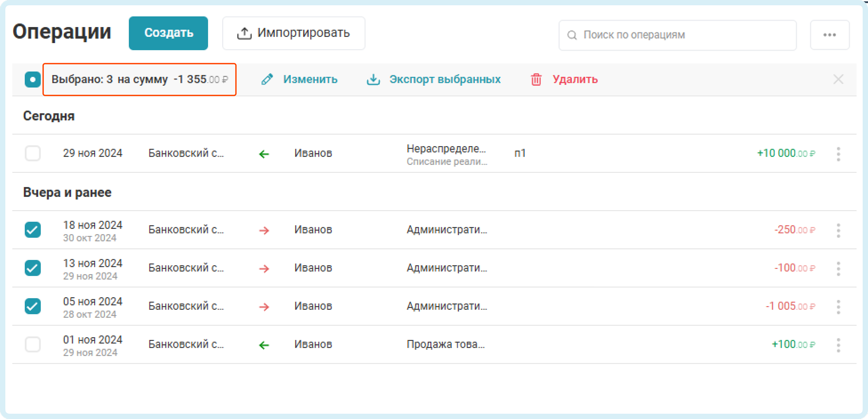Viewport: 868px width, 419px height.
Task: Select the 29 ноя 2024 operation checkbox
Action: pyautogui.click(x=33, y=153)
